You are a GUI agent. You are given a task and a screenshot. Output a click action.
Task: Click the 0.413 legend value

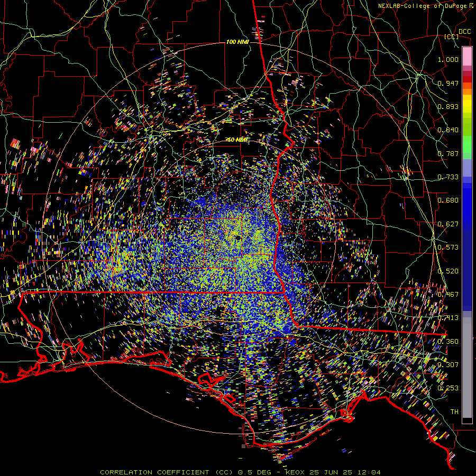[x=448, y=318]
